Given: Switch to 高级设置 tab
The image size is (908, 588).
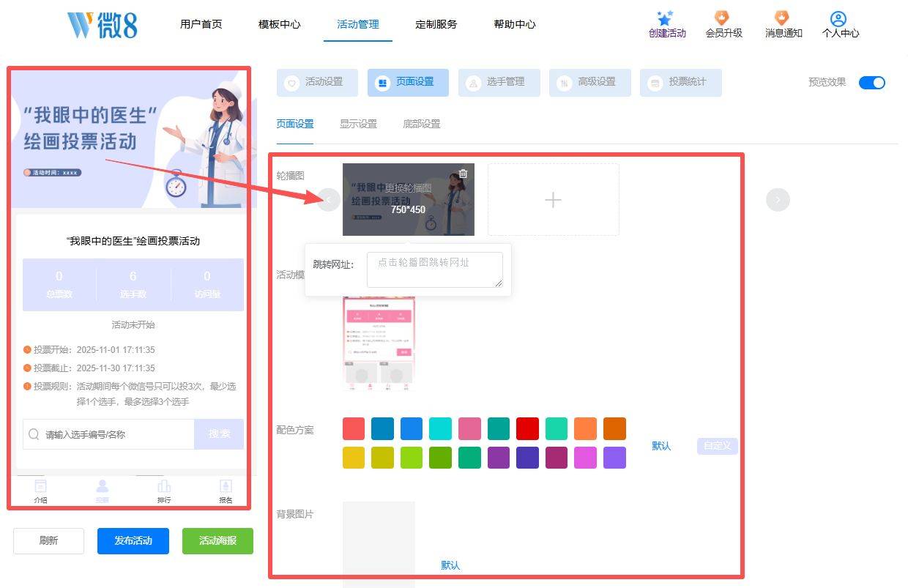Looking at the screenshot, I should 589,83.
